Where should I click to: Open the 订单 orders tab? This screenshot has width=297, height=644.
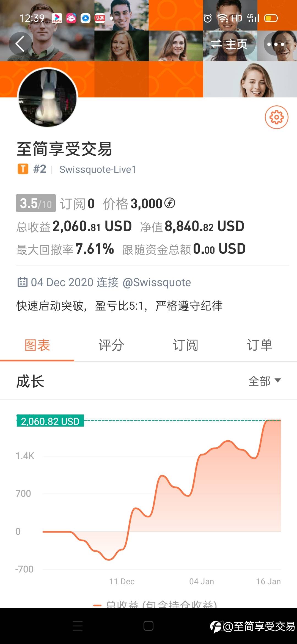pos(260,345)
